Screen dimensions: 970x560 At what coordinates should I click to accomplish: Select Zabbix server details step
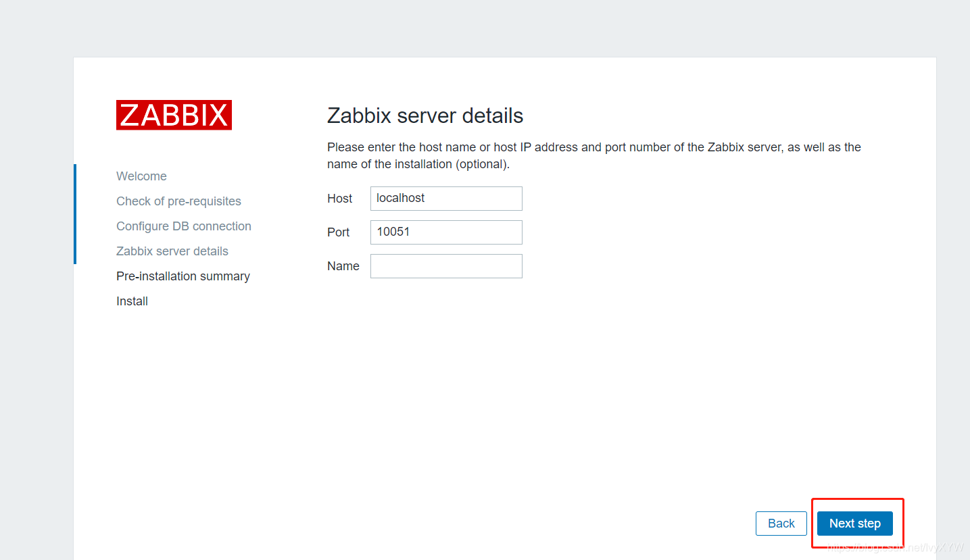pyautogui.click(x=172, y=251)
